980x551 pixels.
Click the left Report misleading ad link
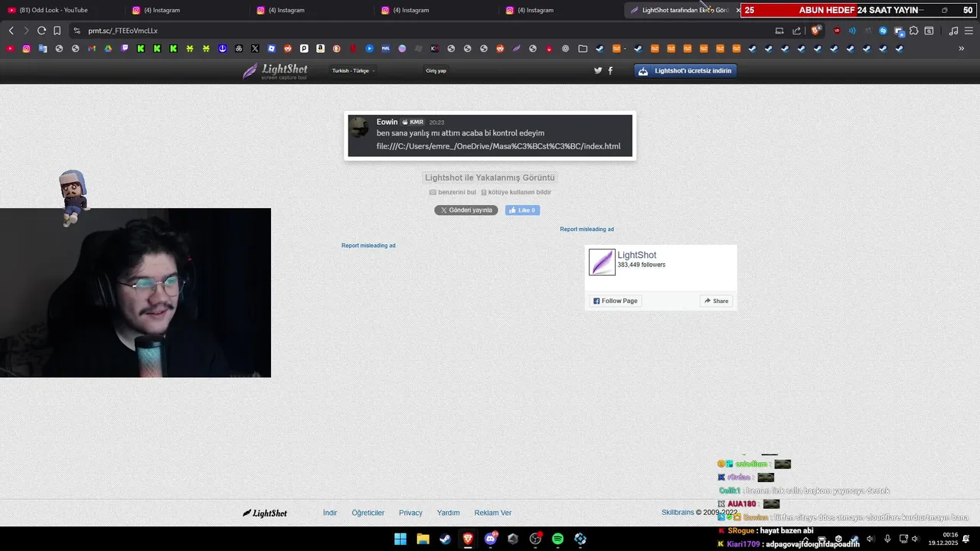click(x=368, y=246)
